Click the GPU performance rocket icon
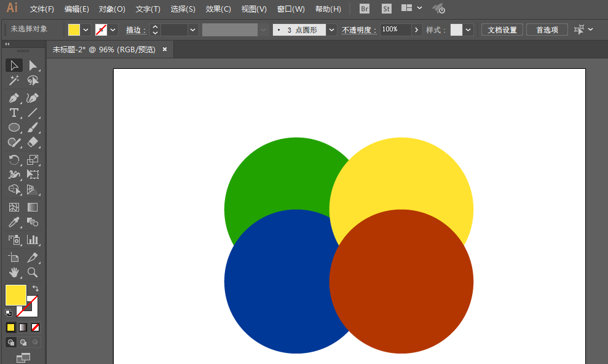Viewport: 608px width, 364px height. [x=439, y=9]
